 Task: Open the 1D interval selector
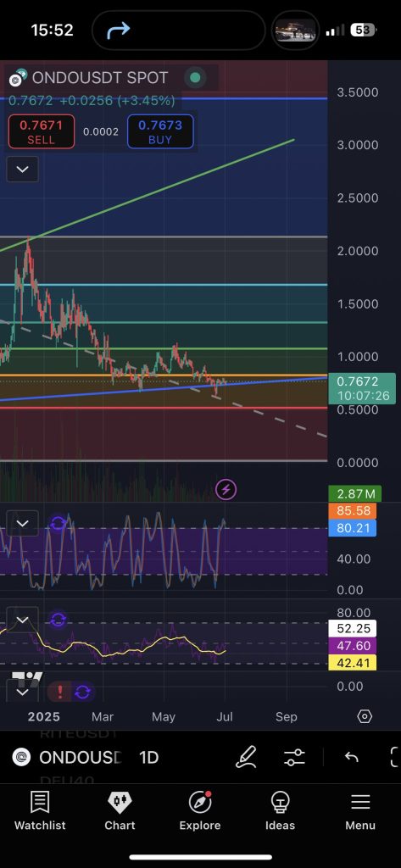point(149,757)
